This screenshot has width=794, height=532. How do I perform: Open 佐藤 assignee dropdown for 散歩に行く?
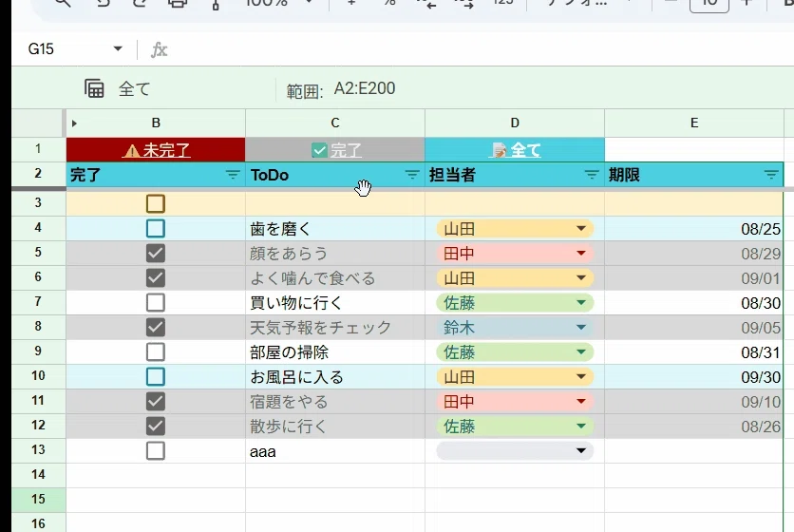click(581, 427)
